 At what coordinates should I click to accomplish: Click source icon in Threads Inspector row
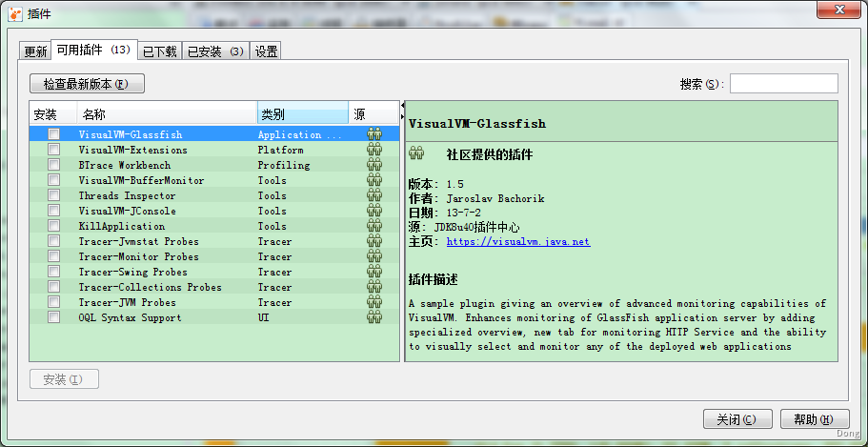point(374,195)
